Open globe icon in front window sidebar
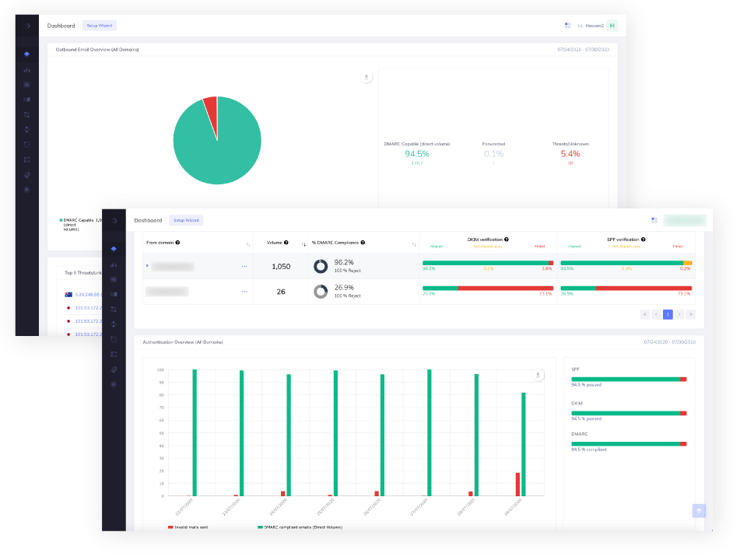This screenshot has width=740, height=560. [114, 369]
